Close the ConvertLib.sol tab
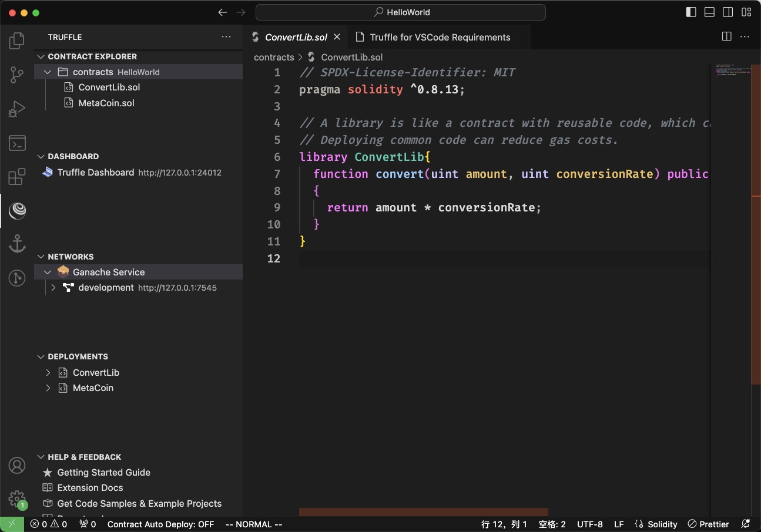 point(337,37)
